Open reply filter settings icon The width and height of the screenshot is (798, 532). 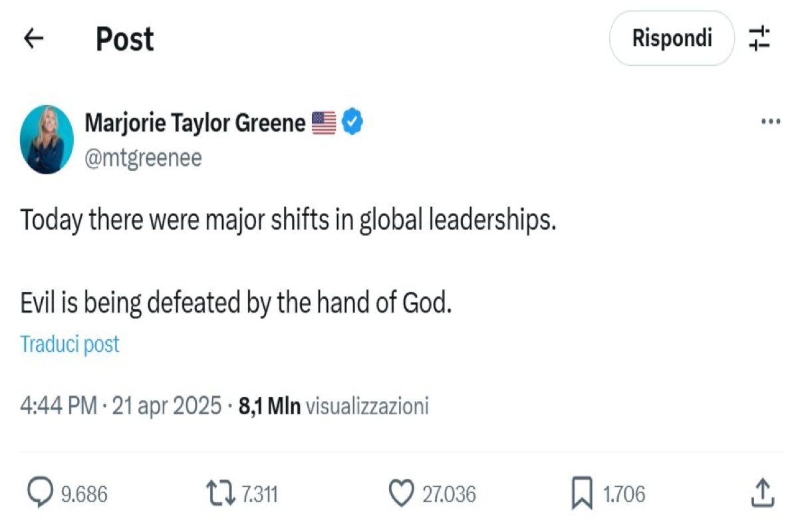coord(759,38)
